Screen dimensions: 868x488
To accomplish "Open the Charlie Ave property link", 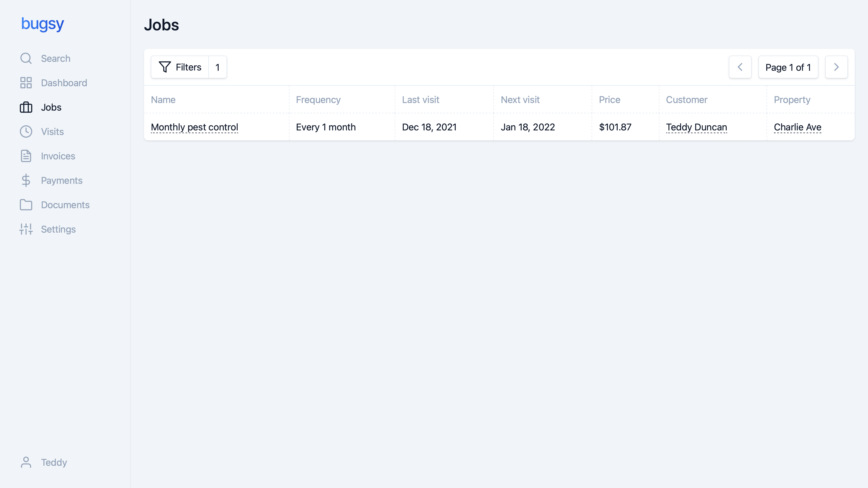I will pos(797,127).
